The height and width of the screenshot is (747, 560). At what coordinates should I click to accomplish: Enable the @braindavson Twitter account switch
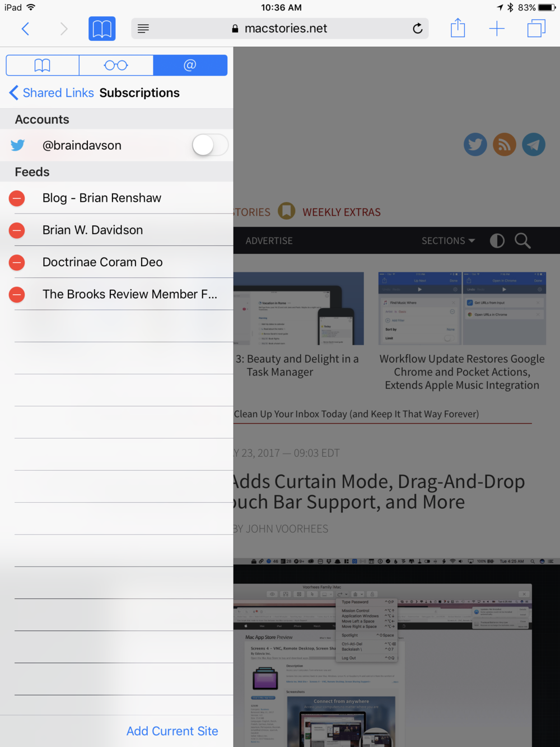[x=209, y=146]
